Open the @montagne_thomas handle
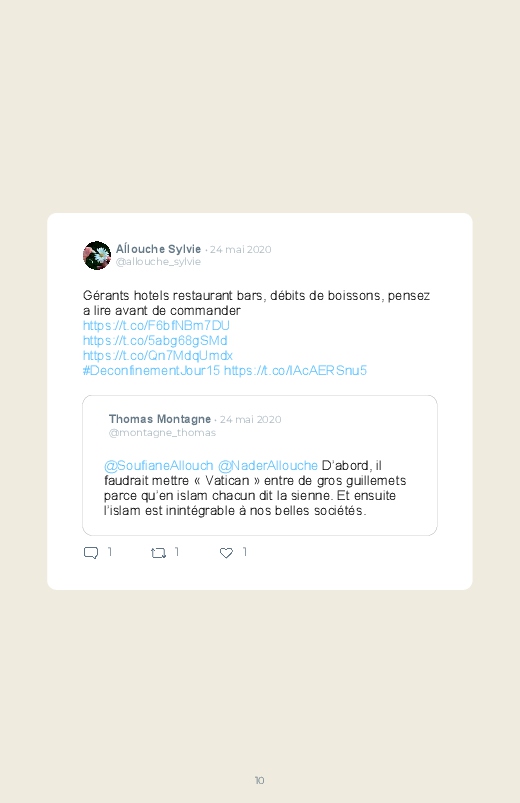This screenshot has height=803, width=520. click(x=162, y=433)
